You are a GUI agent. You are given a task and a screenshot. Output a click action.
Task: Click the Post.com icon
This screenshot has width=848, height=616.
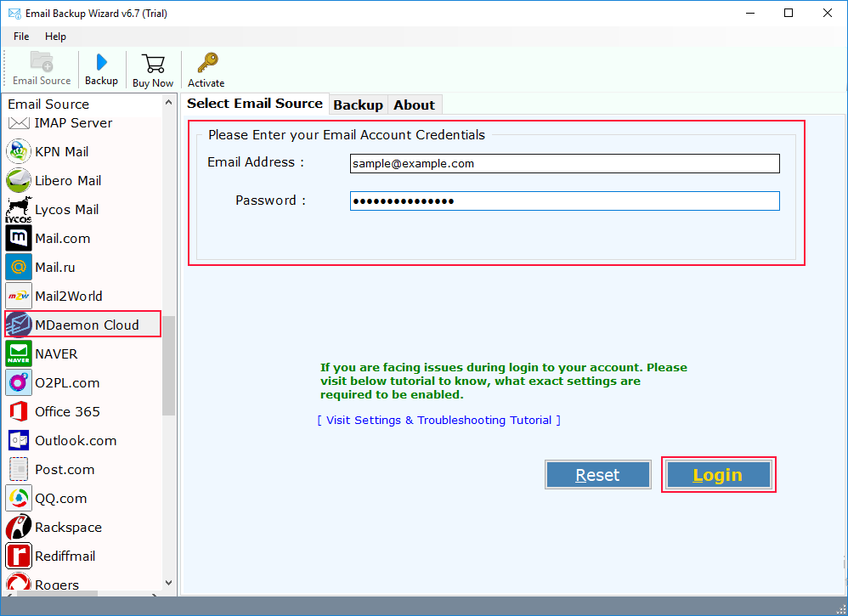[x=19, y=470]
